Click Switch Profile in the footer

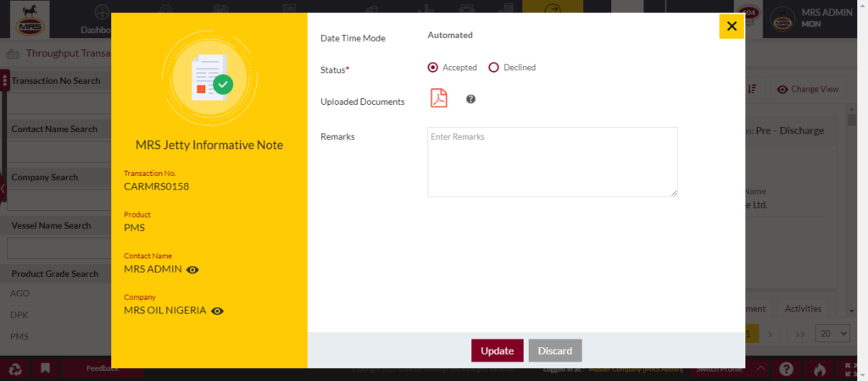[719, 369]
